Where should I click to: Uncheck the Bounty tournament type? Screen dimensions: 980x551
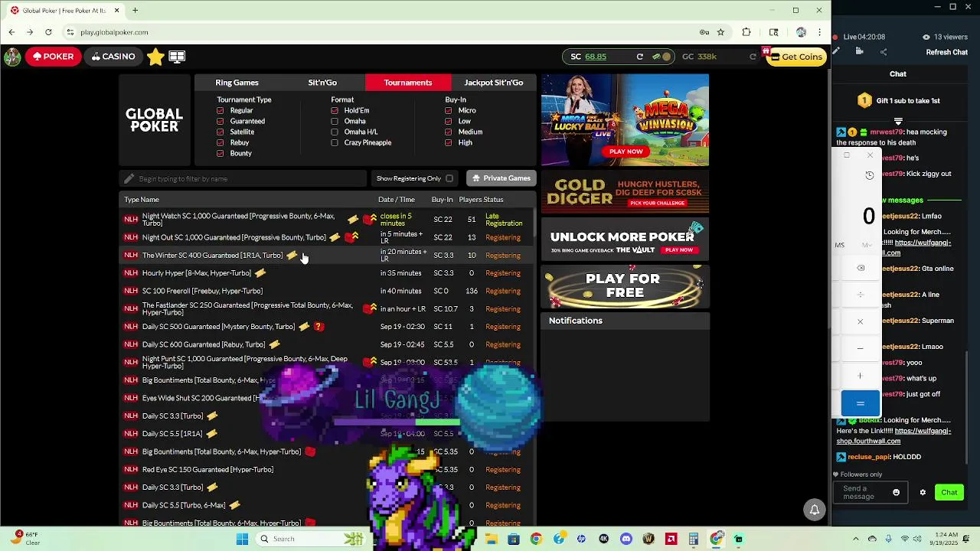(x=220, y=153)
